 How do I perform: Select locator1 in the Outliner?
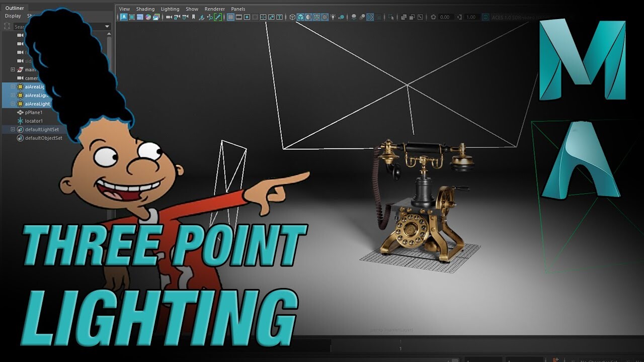(34, 121)
